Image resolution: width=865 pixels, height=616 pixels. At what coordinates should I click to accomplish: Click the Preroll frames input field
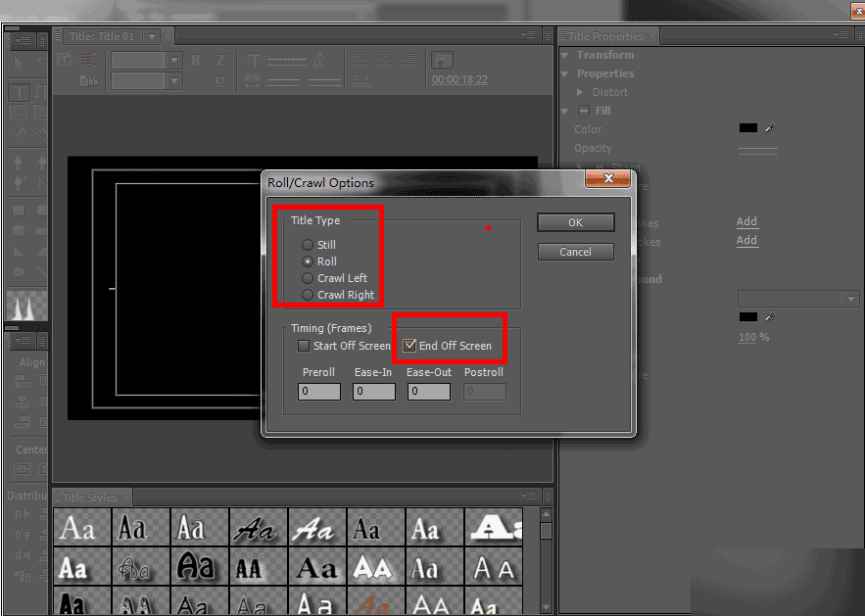coord(318,391)
